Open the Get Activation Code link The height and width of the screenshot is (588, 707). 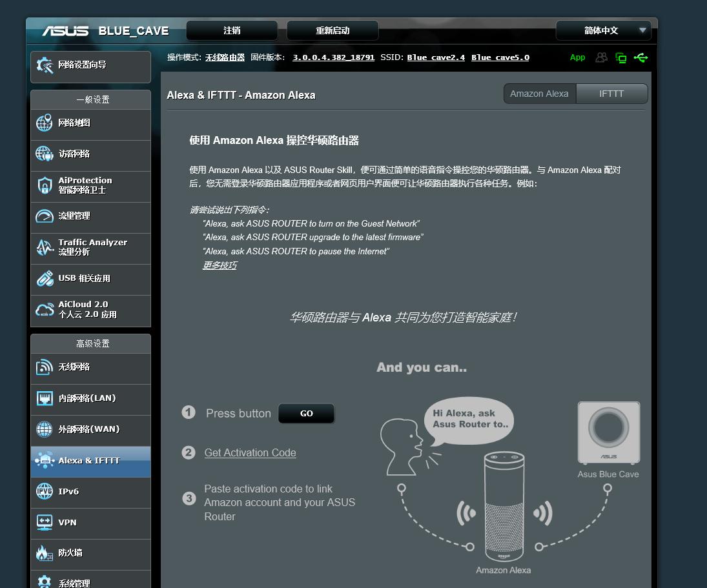pyautogui.click(x=250, y=452)
